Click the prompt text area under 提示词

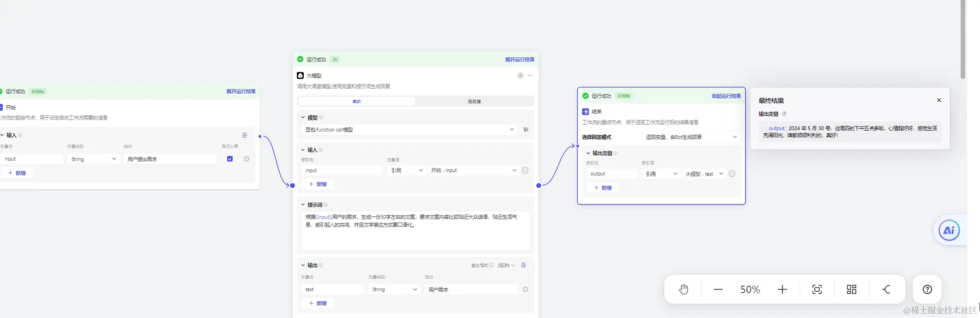[415, 230]
